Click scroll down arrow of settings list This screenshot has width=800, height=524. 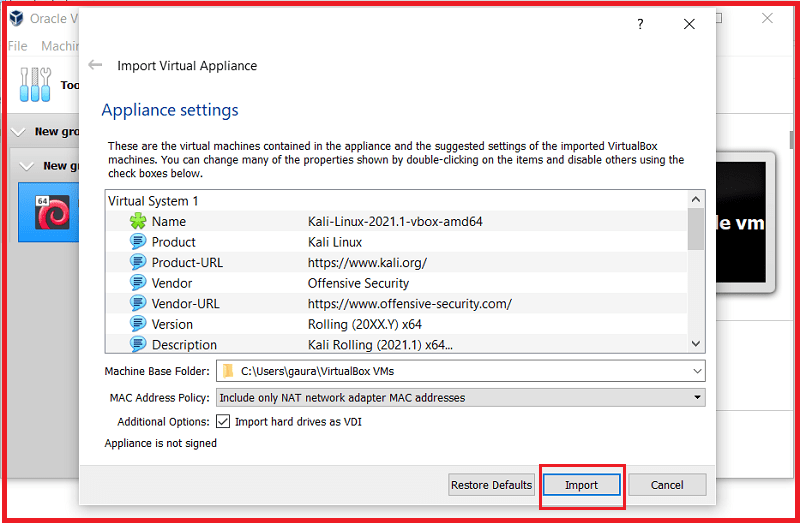[696, 344]
